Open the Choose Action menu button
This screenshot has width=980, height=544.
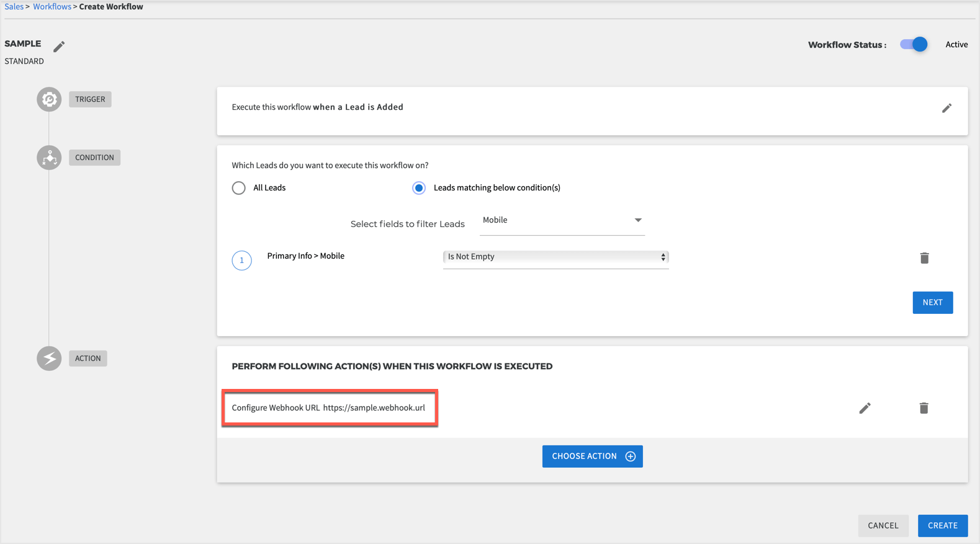pos(592,457)
